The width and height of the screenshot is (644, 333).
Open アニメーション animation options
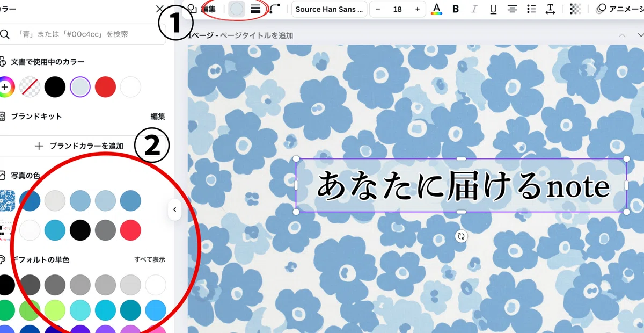coord(619,9)
